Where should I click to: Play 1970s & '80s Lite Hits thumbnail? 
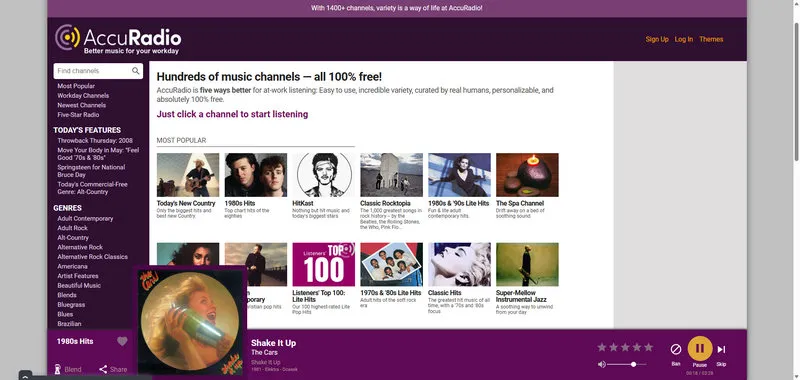[391, 264]
